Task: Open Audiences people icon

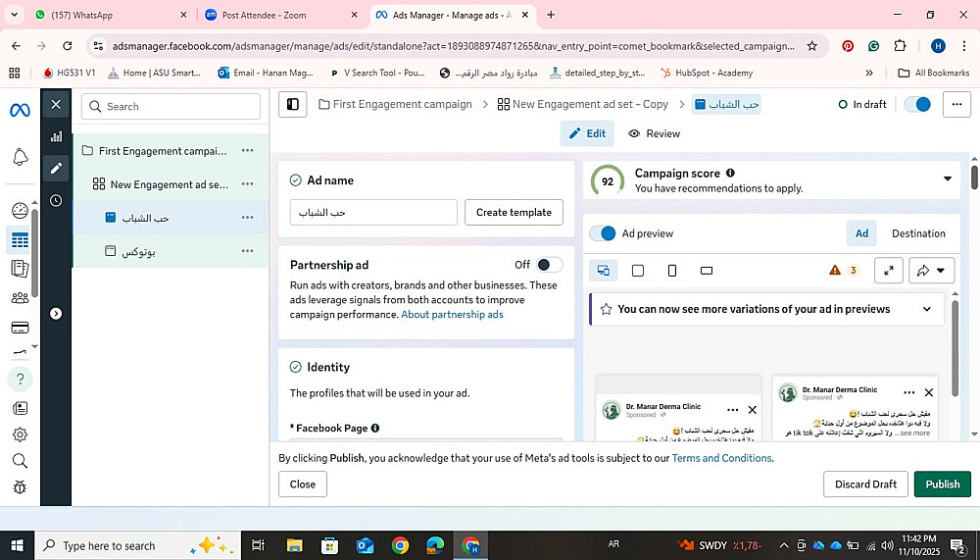Action: (x=20, y=298)
